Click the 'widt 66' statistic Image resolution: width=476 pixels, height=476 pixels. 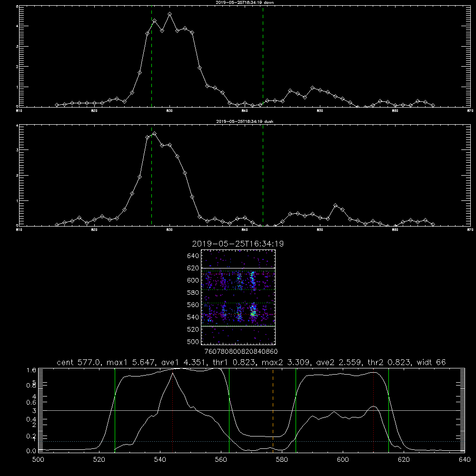(x=431, y=362)
